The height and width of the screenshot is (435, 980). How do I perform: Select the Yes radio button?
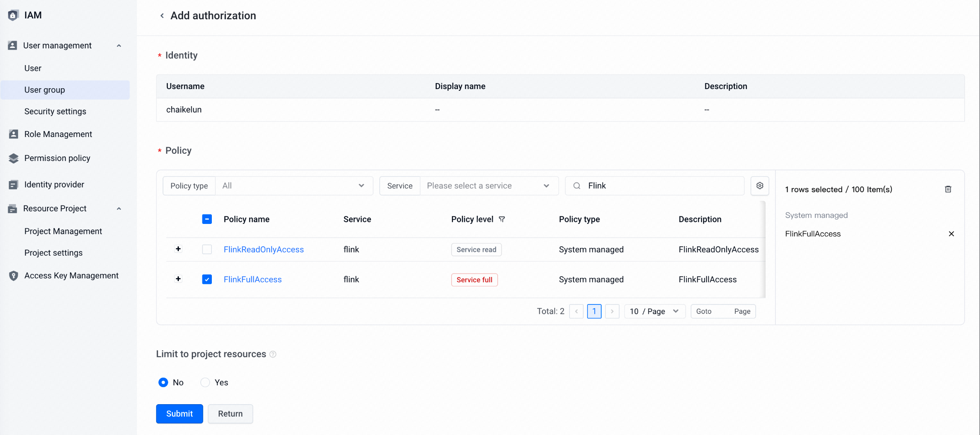coord(205,382)
